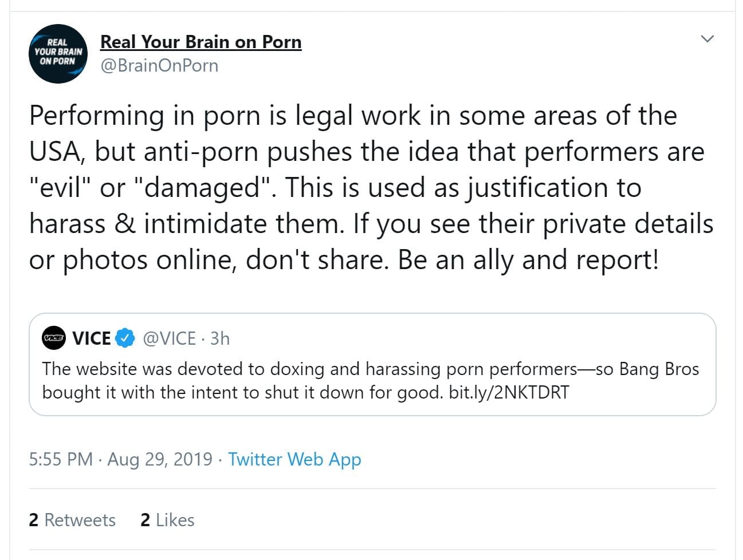This screenshot has width=743, height=560.
Task: Click 'harass & intimidate them' in the tweet
Action: click(187, 224)
